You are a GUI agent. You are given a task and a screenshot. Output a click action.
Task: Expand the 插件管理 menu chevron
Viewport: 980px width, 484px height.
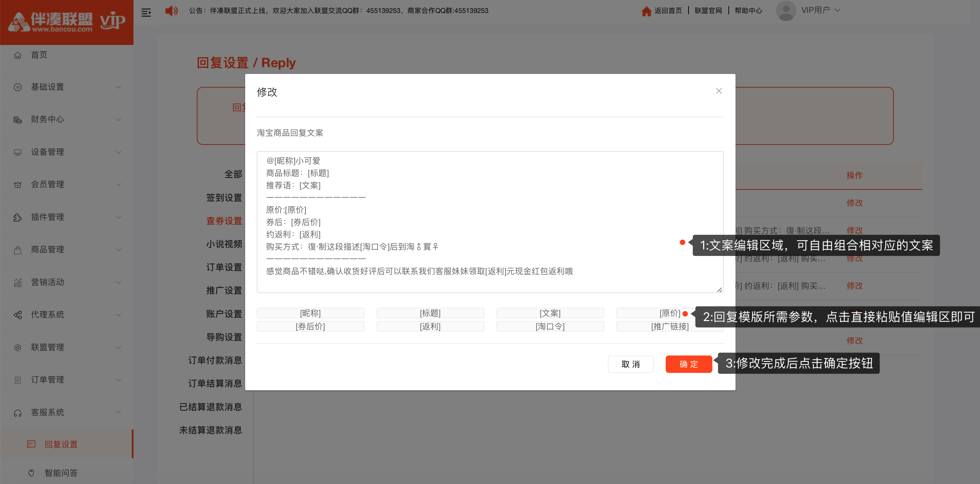[118, 217]
